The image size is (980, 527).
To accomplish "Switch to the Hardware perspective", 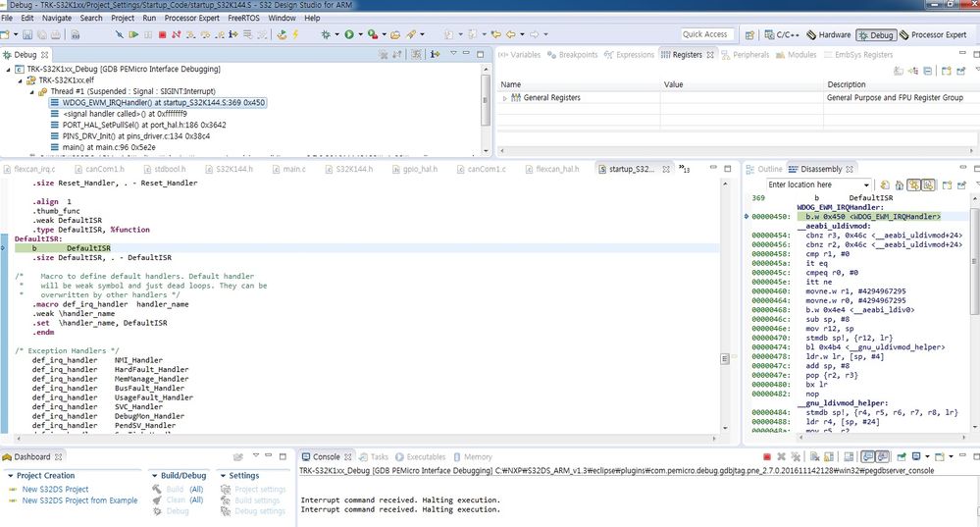I will coord(828,35).
